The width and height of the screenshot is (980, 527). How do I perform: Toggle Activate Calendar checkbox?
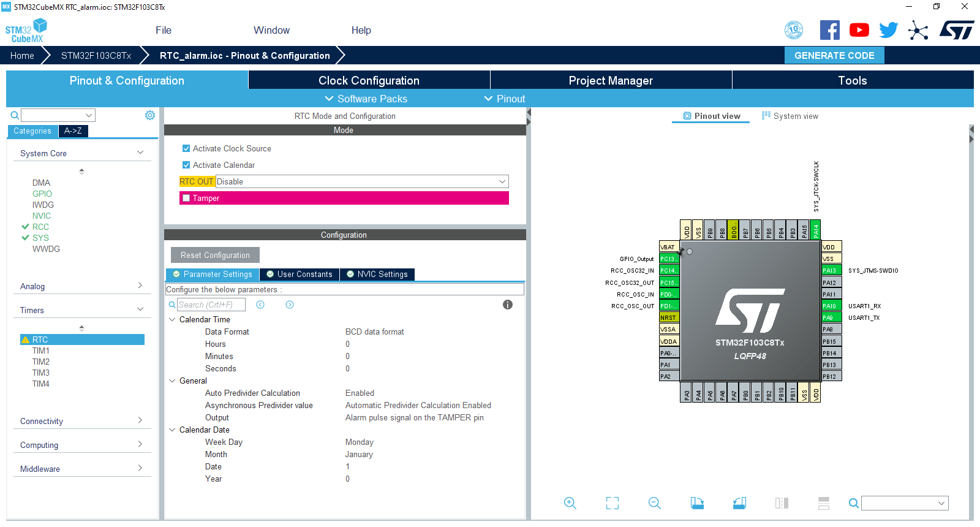click(x=186, y=165)
